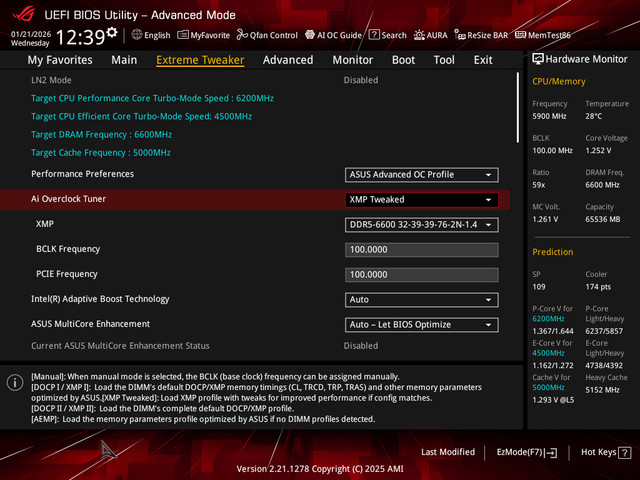640x480 pixels.
Task: Open the Monitor tab
Action: click(353, 60)
